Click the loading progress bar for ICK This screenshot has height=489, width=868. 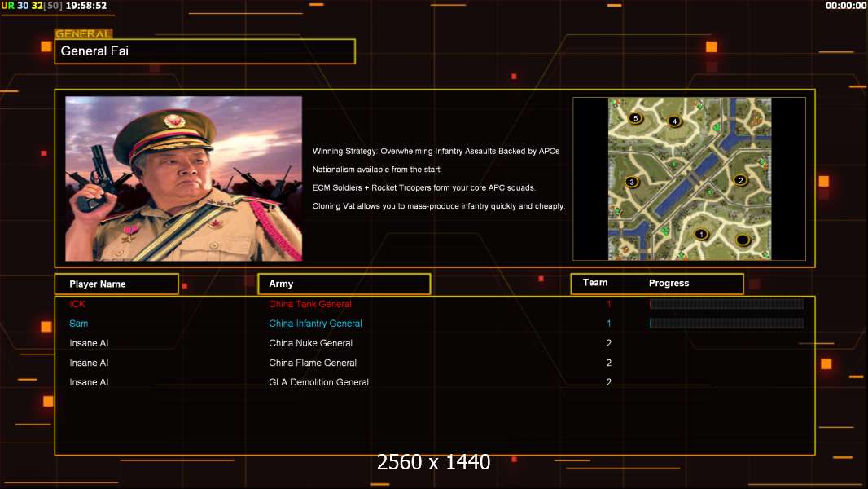pos(726,304)
